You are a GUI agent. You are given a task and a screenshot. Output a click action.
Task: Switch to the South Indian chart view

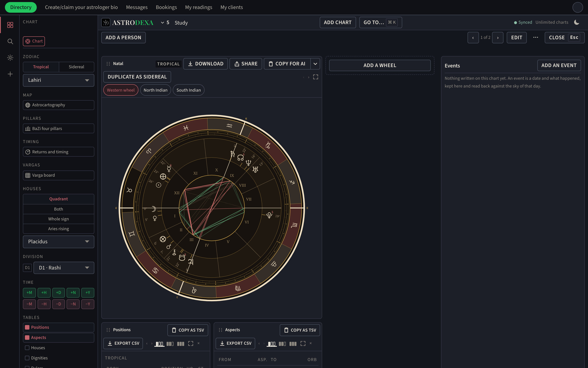[x=189, y=90]
